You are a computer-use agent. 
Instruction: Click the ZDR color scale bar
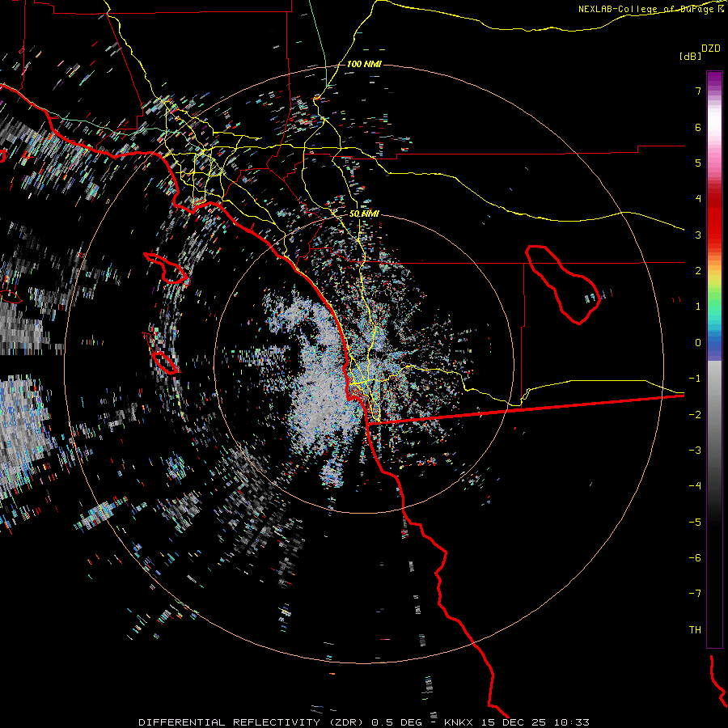714,359
